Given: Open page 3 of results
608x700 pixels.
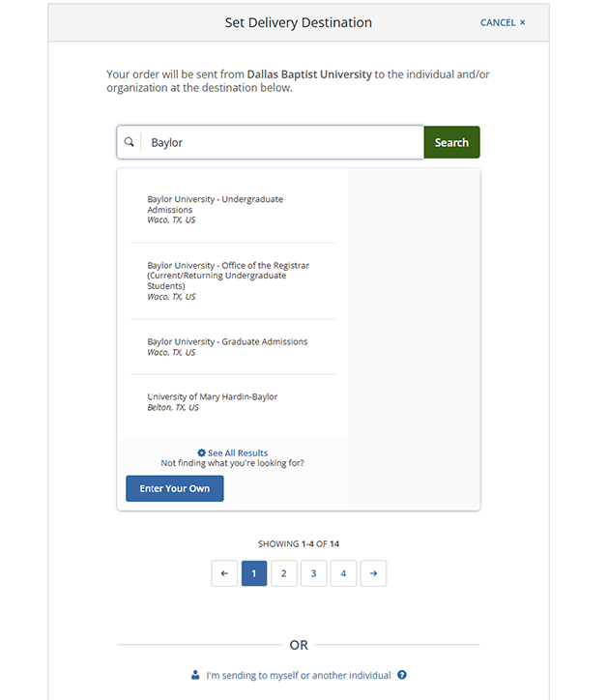Looking at the screenshot, I should click(x=313, y=573).
